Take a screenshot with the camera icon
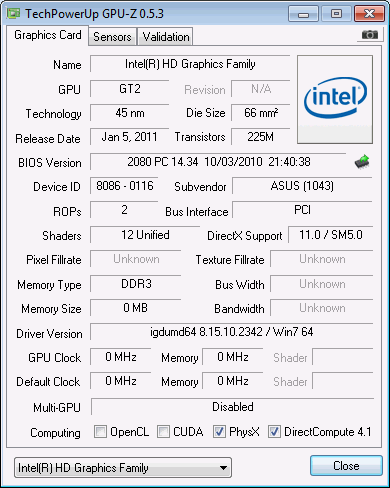Screen dimensions: 390x488 click(x=370, y=34)
